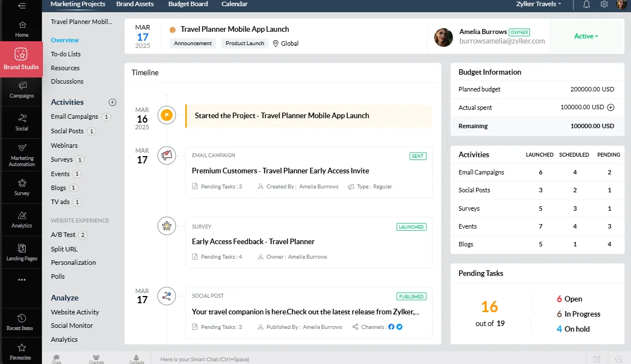The image size is (631, 364).
Task: Open Channels in the bottom bar
Action: pyautogui.click(x=96, y=359)
